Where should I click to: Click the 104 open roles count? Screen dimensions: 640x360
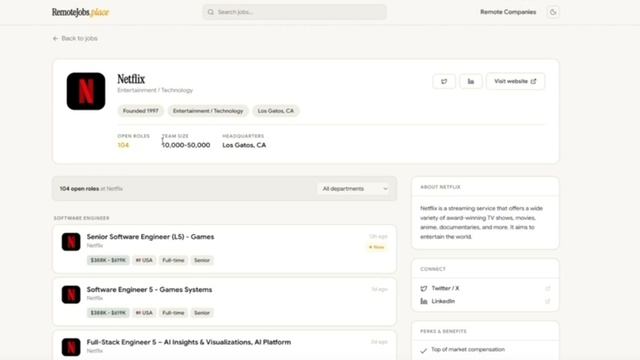click(123, 145)
